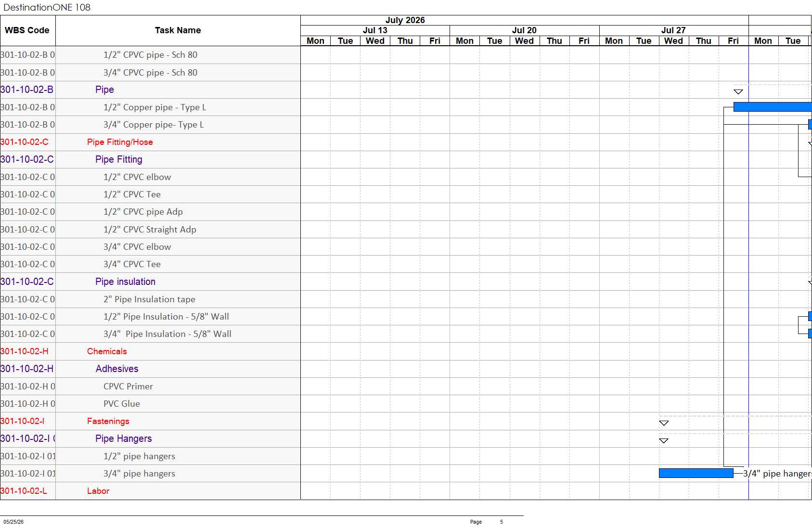Select the Adhesives summary task
Screen dimensions: 812x528
click(117, 369)
